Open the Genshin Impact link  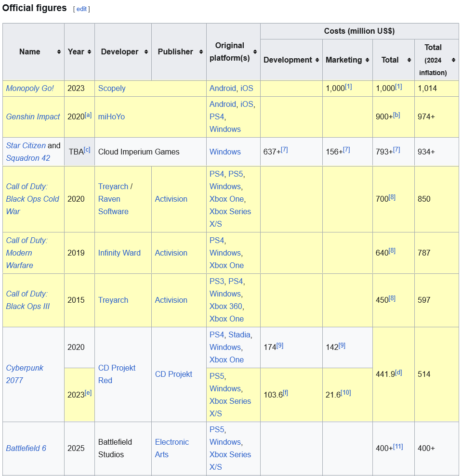(33, 116)
